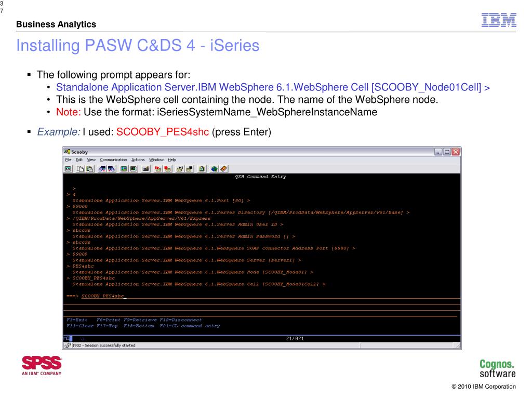532x399 pixels.
Task: Open the Communication menu
Action: [x=113, y=160]
